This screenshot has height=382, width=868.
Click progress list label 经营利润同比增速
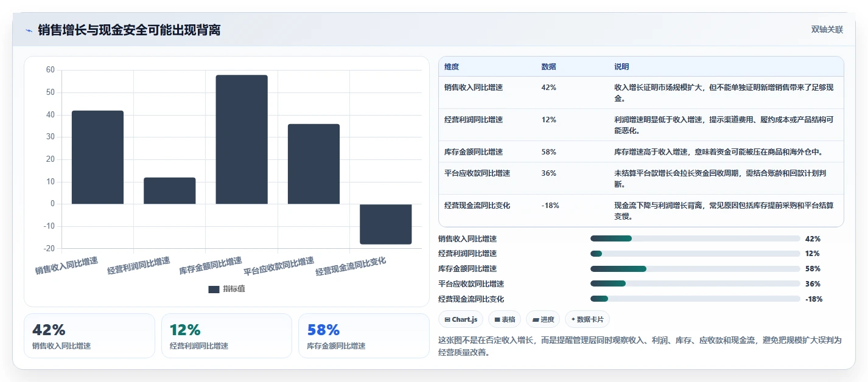[467, 254]
